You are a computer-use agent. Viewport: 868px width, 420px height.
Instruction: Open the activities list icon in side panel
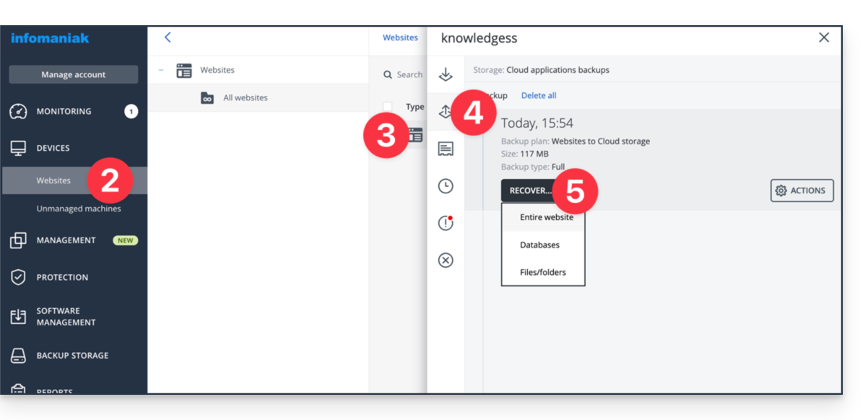pos(446,149)
